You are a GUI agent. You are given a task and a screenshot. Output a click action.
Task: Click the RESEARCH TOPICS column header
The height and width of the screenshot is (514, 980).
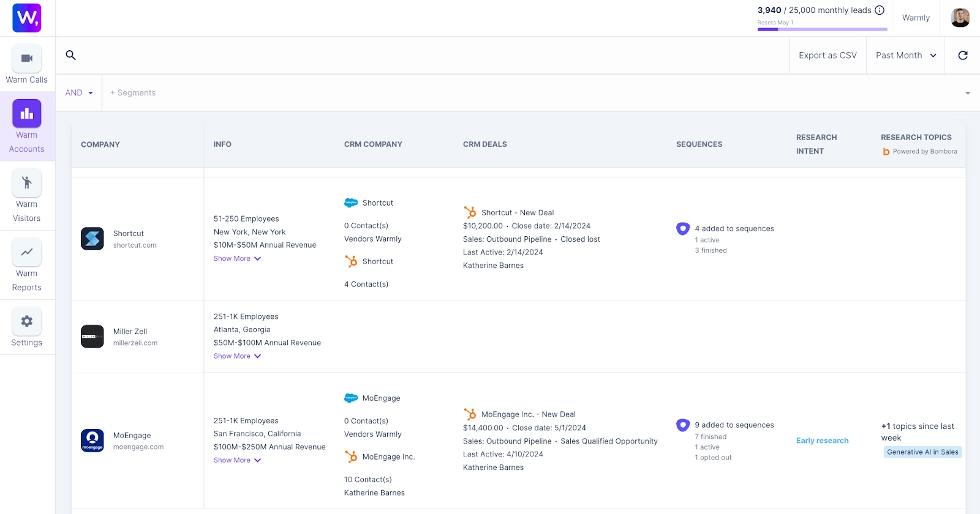click(x=916, y=138)
